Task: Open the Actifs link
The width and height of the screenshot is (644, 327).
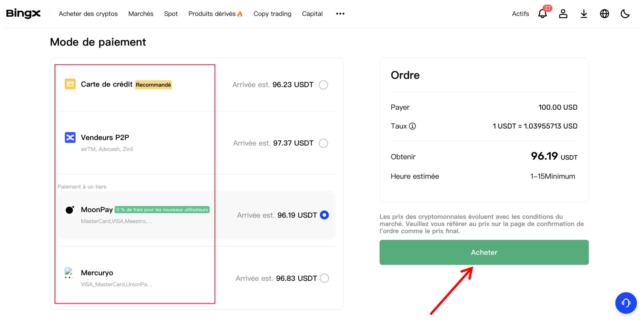Action: tap(520, 14)
